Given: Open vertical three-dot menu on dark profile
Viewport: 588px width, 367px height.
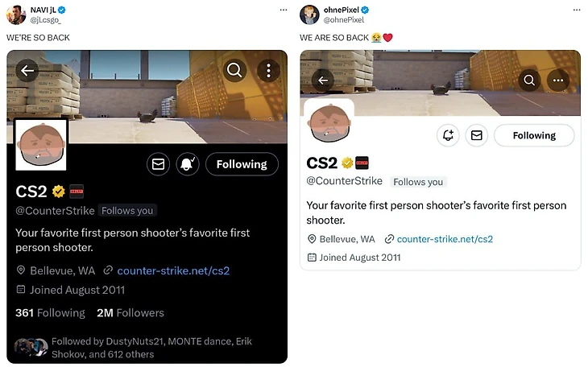Looking at the screenshot, I should [268, 71].
